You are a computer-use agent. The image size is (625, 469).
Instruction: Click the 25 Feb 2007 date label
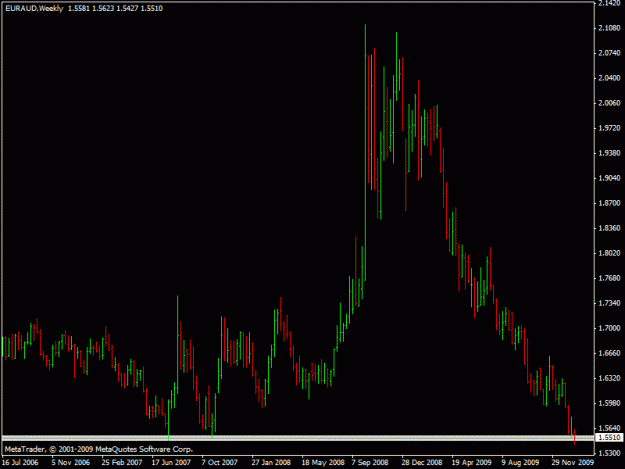pyautogui.click(x=122, y=463)
